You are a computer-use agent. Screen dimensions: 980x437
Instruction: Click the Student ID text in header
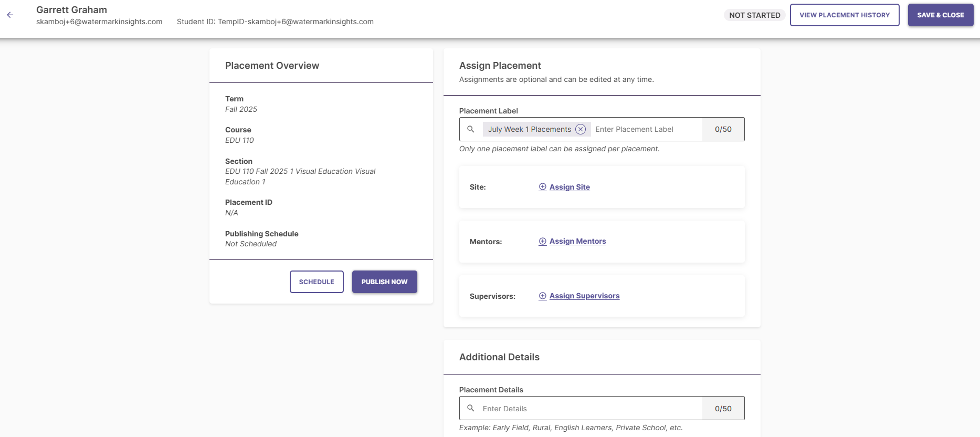click(x=275, y=22)
